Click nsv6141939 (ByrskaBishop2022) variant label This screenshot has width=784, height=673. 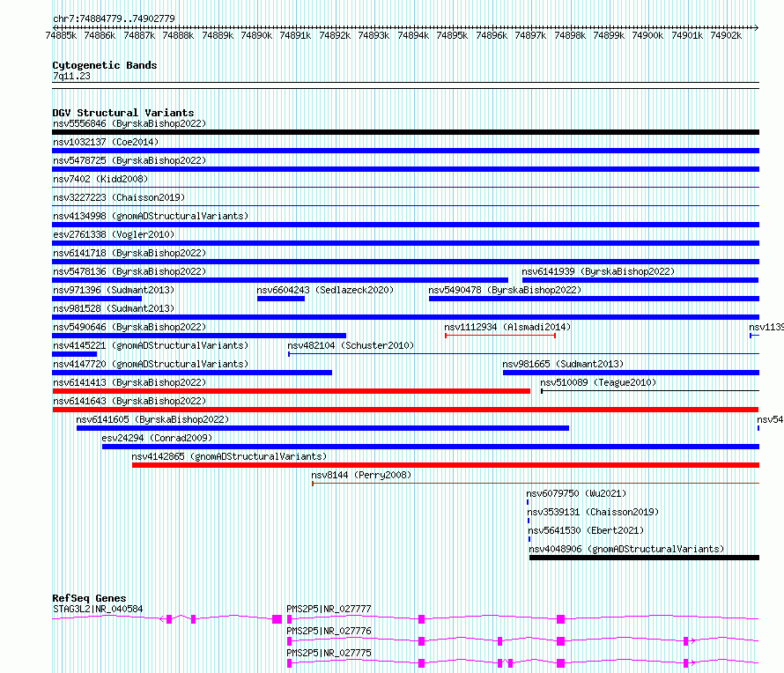pyautogui.click(x=598, y=271)
